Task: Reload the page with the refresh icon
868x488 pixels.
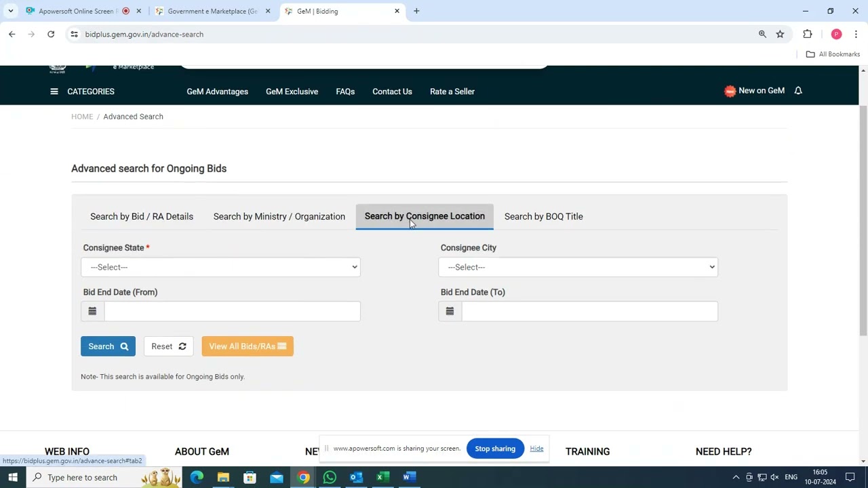Action: [51, 34]
